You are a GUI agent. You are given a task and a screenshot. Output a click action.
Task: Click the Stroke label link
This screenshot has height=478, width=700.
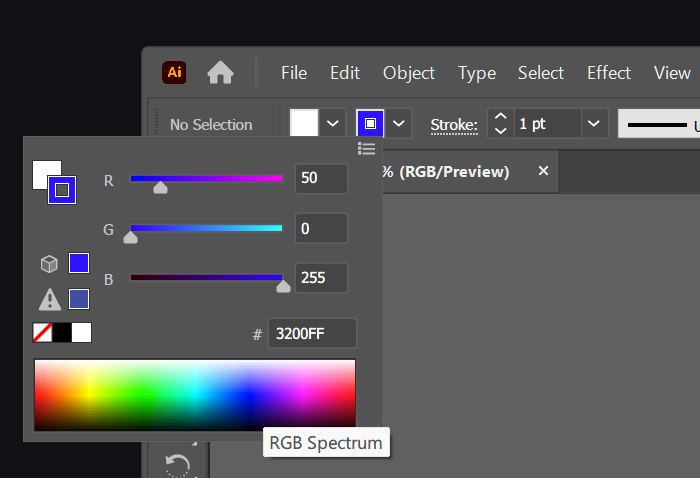point(454,125)
